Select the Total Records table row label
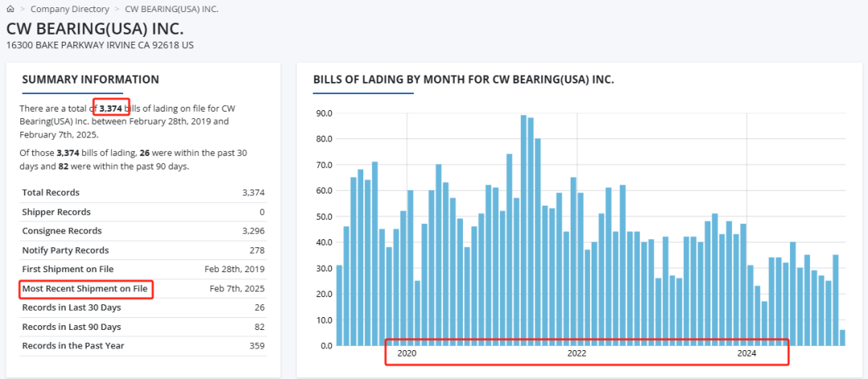This screenshot has height=379, width=868. (51, 193)
